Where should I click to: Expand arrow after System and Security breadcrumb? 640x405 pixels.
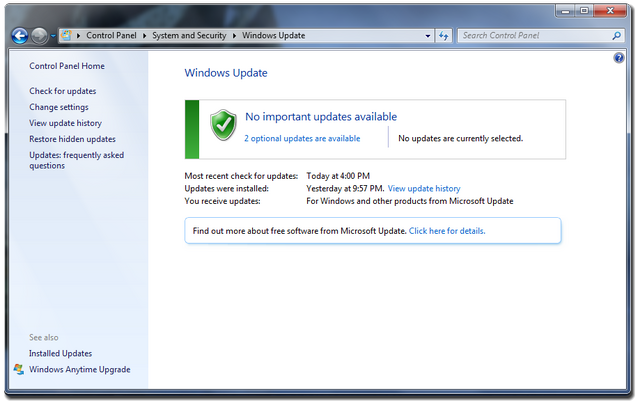point(234,36)
